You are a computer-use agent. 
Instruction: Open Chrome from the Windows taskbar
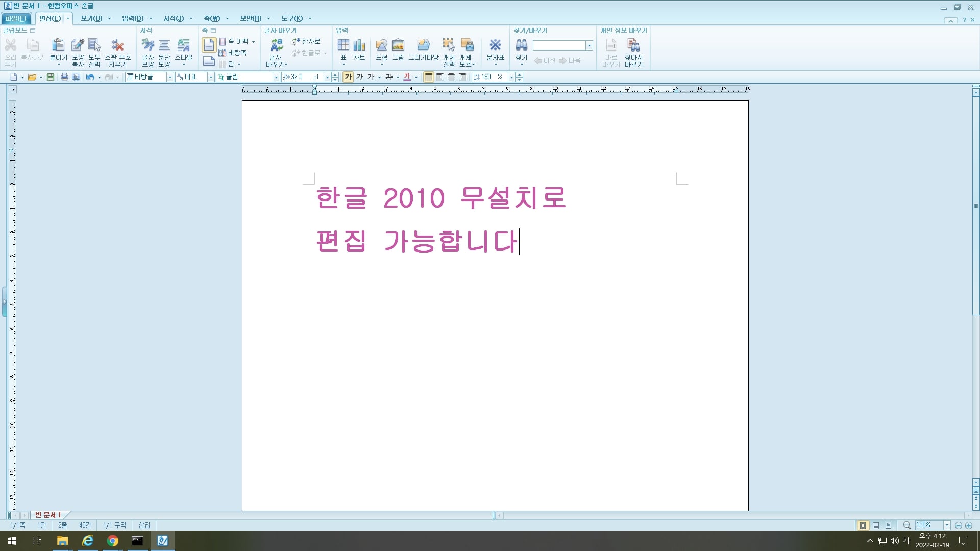click(x=112, y=541)
